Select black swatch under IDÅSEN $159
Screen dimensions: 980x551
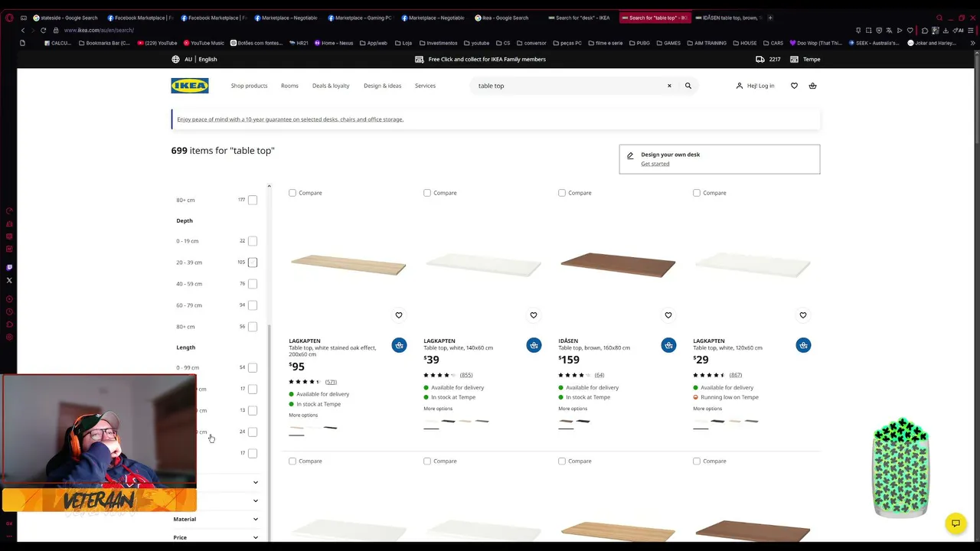[583, 421]
